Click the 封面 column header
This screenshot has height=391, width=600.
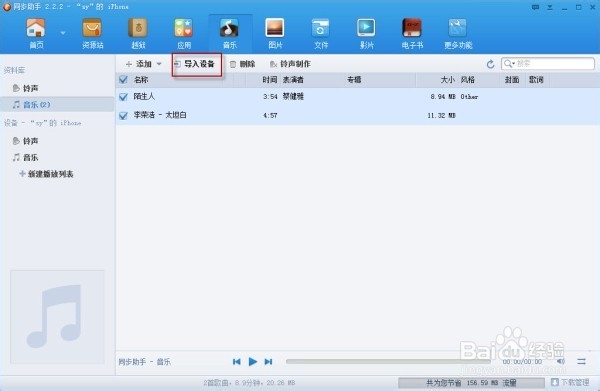click(x=512, y=80)
